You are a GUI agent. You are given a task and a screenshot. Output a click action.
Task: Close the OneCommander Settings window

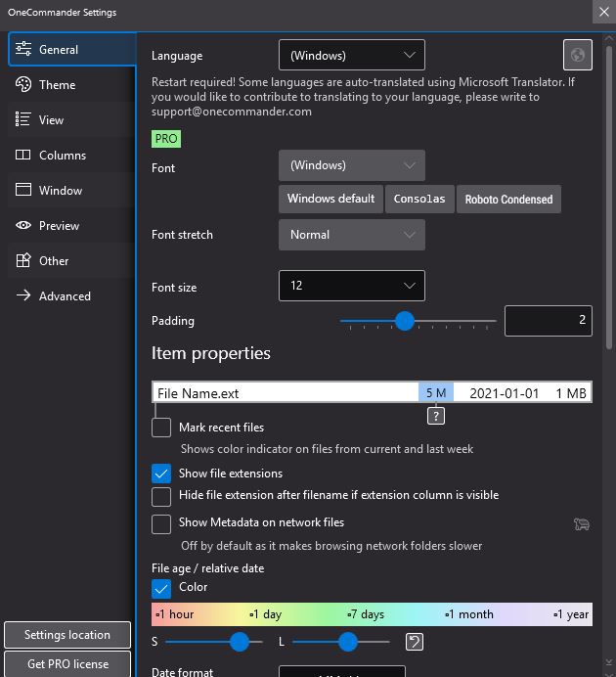[604, 12]
